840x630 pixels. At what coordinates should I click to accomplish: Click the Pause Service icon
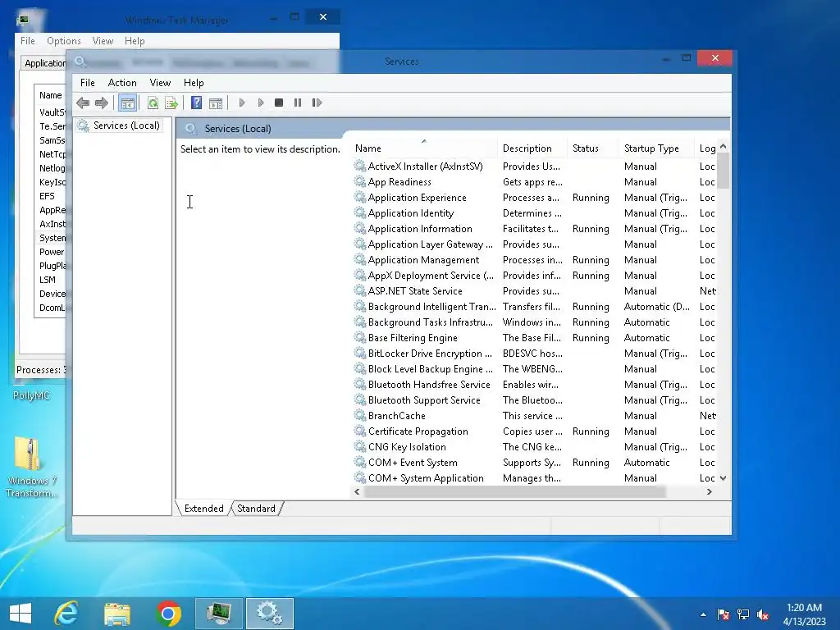(297, 103)
